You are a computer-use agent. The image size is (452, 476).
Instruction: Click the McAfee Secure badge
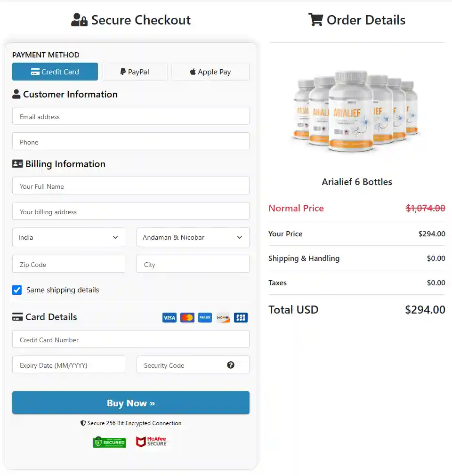coord(152,442)
